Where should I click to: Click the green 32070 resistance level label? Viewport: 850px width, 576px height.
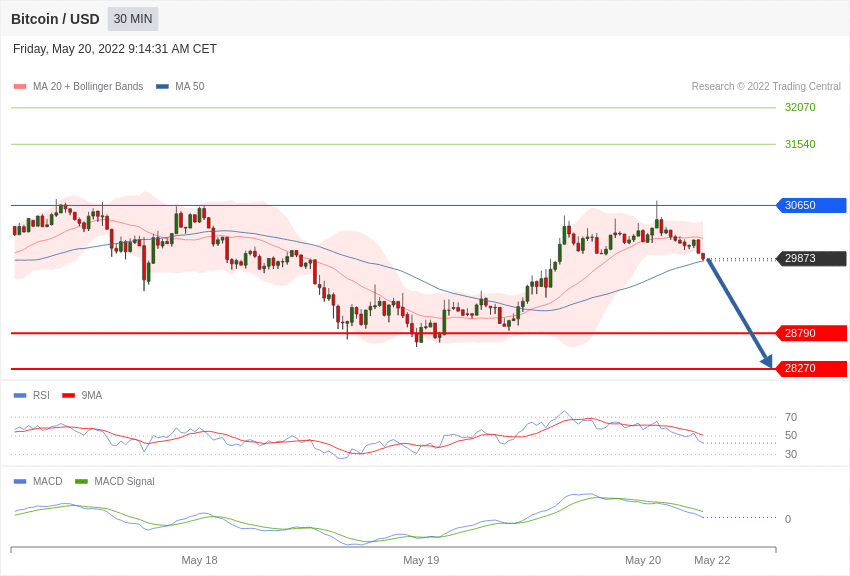(x=800, y=107)
